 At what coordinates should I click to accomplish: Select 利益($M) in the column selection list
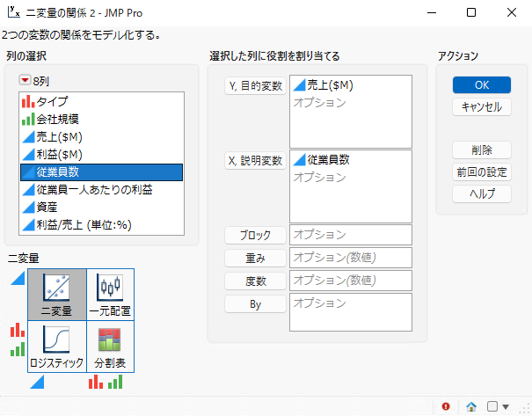(102, 155)
